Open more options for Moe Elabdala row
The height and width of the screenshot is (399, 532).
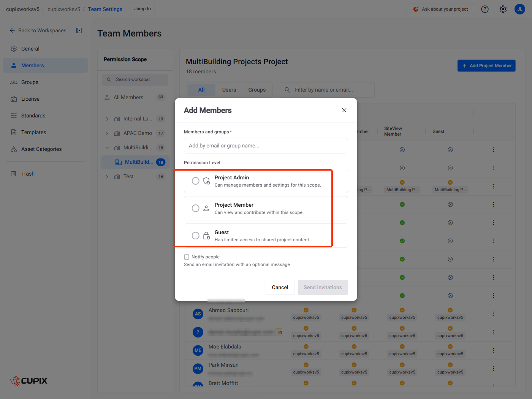click(493, 350)
